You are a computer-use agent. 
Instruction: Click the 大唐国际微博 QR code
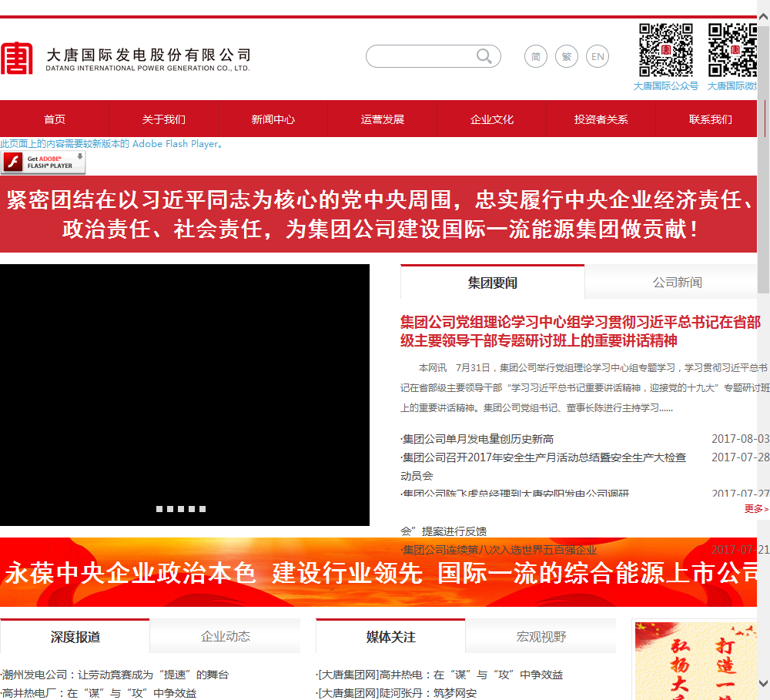pyautogui.click(x=732, y=50)
